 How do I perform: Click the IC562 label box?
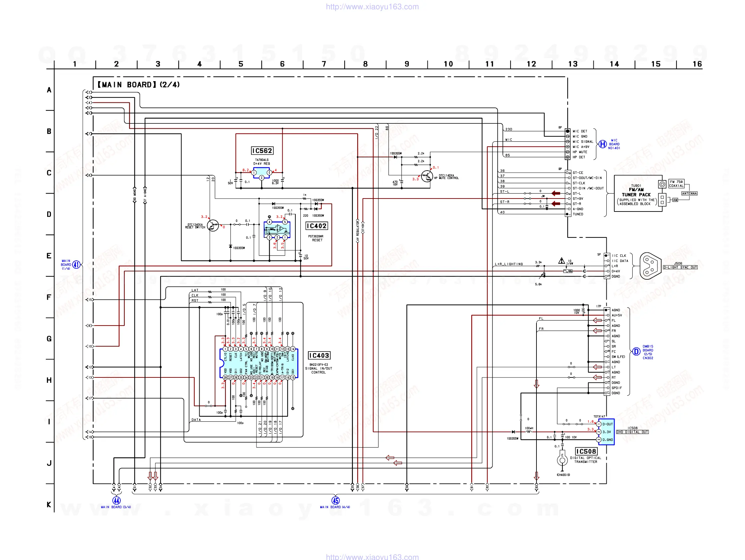(262, 151)
